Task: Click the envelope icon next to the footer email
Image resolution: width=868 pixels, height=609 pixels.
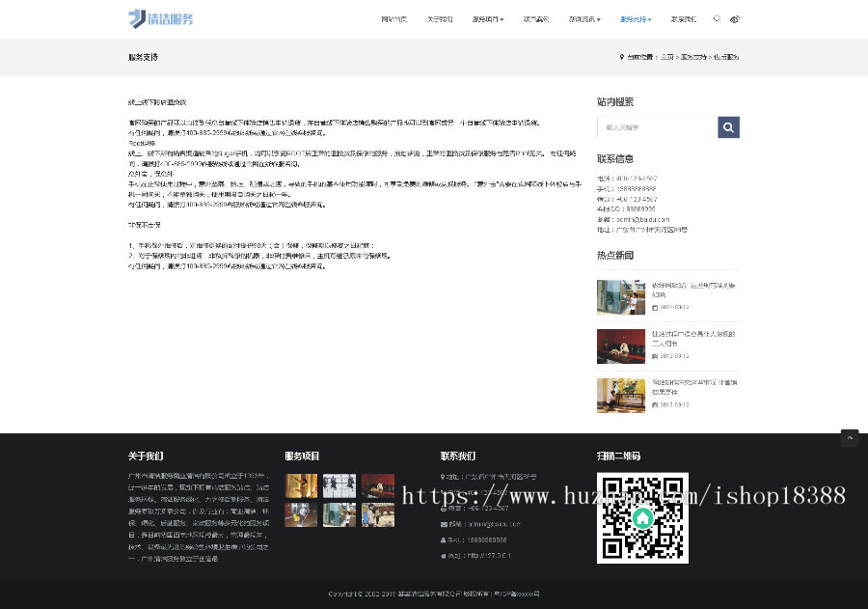Action: coord(444,524)
